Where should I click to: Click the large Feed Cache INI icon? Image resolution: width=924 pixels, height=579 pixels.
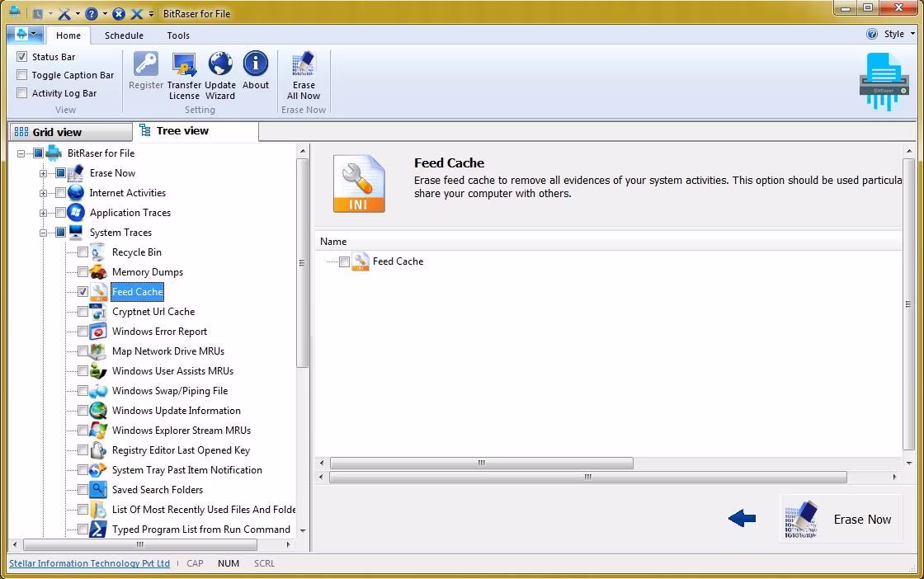click(359, 183)
